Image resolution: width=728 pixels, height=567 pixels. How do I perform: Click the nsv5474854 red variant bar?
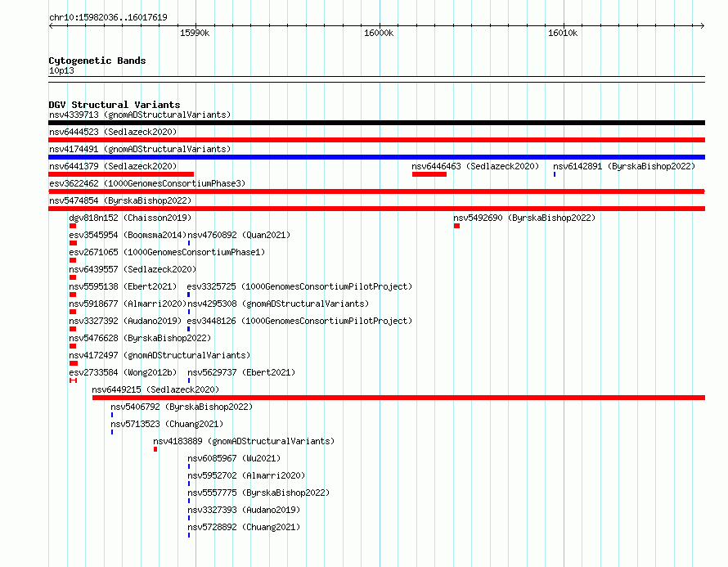[376, 209]
